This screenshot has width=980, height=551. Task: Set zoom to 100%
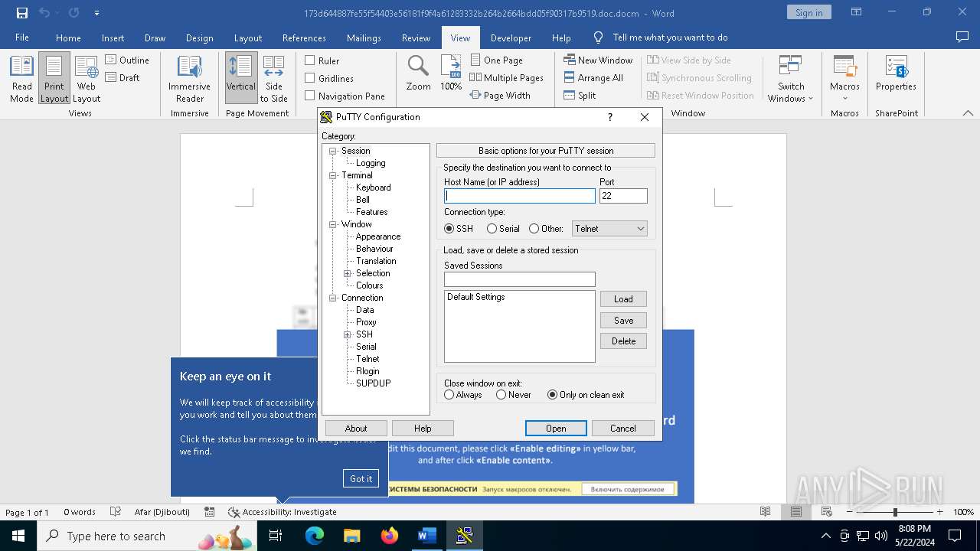tap(451, 74)
